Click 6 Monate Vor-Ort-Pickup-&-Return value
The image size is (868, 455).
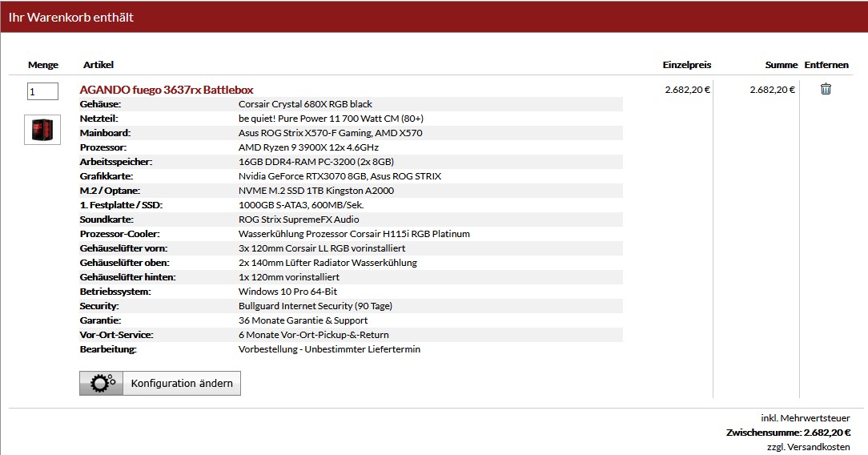point(314,334)
